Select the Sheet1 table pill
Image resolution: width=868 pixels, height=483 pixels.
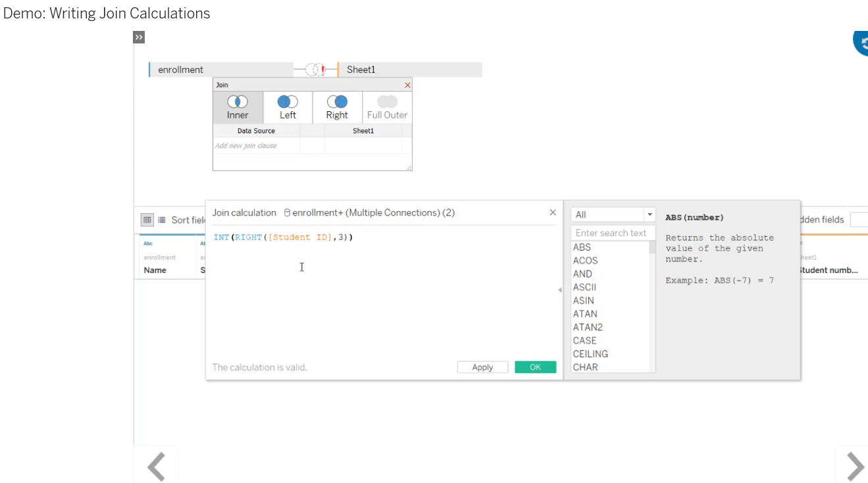coord(409,70)
